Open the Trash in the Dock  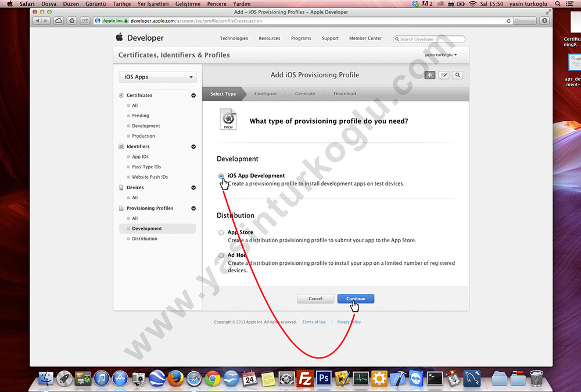(536, 379)
